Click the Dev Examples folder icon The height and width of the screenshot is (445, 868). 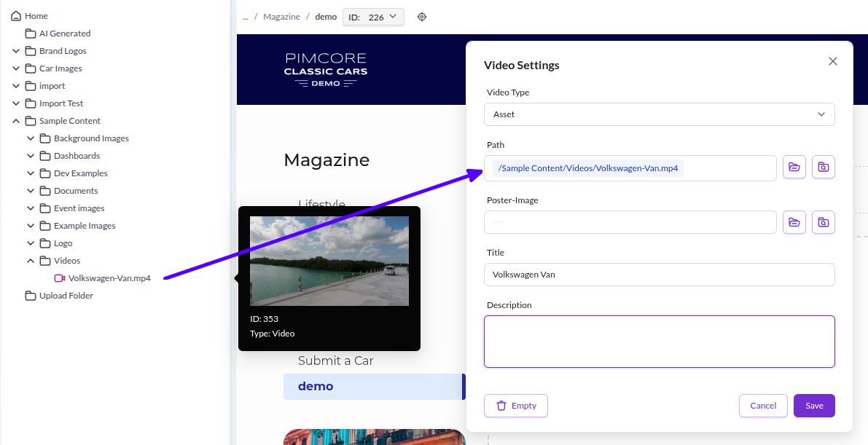click(x=45, y=173)
